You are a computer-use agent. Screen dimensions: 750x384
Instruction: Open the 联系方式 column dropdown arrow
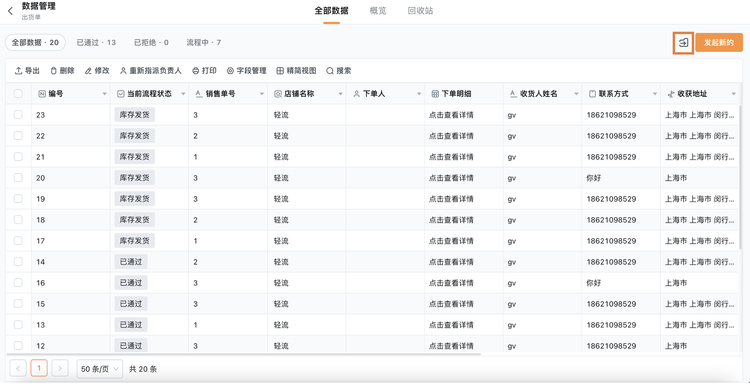655,95
